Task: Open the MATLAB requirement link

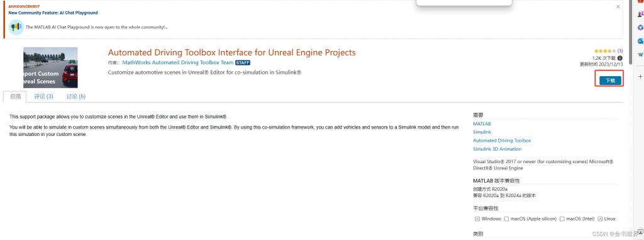Action: pyautogui.click(x=482, y=123)
